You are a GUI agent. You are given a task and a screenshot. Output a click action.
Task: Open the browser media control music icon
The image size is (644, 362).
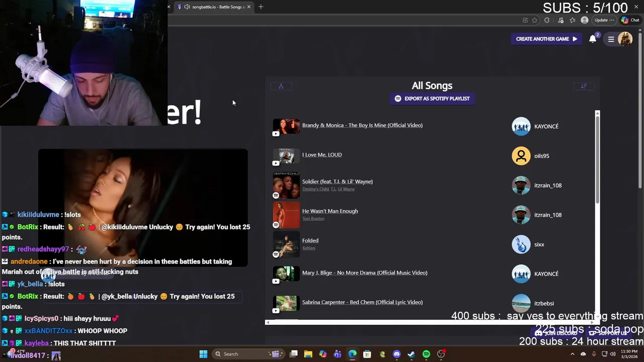pos(560,20)
